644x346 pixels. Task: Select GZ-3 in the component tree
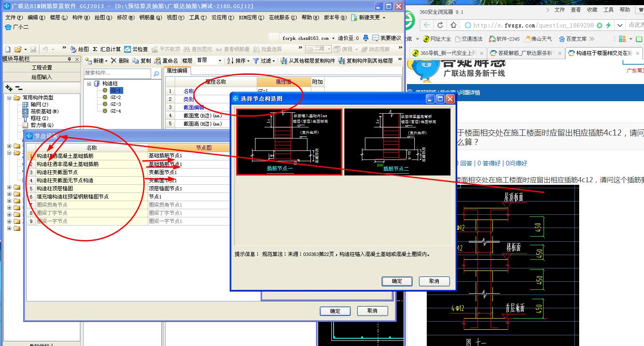pos(115,104)
